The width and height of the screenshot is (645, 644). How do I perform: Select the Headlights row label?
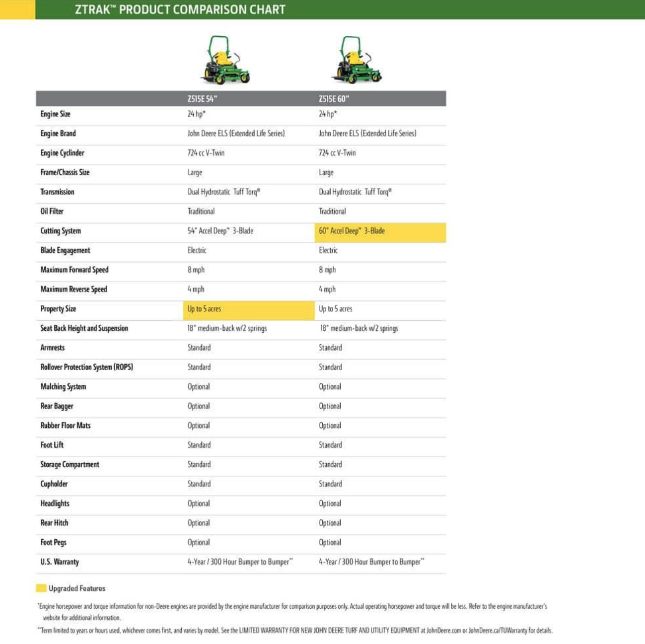click(x=55, y=503)
